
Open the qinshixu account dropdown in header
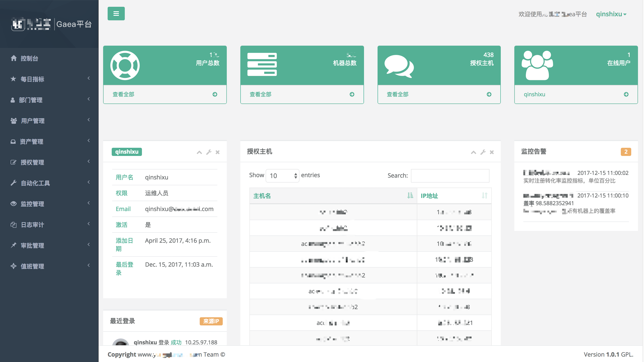click(x=611, y=14)
